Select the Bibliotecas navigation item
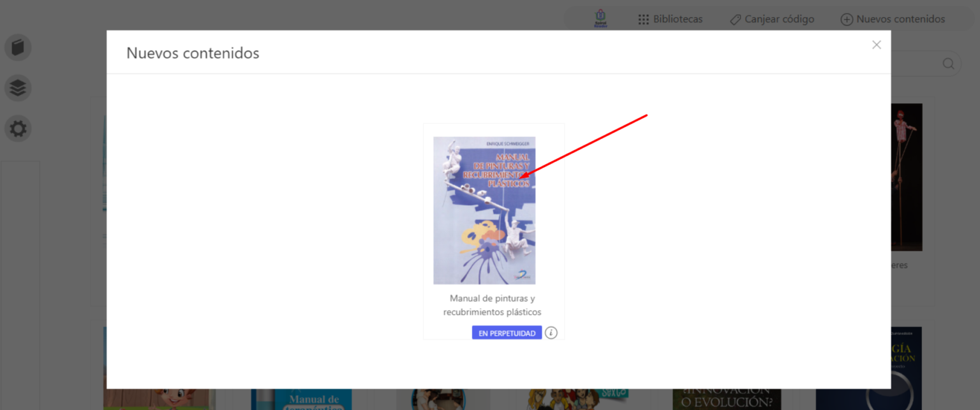 (678, 19)
